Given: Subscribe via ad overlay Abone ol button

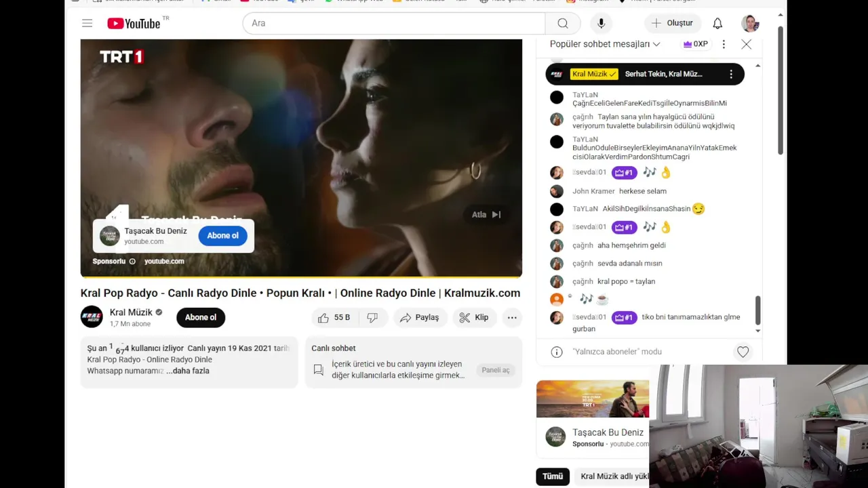Looking at the screenshot, I should pos(222,235).
